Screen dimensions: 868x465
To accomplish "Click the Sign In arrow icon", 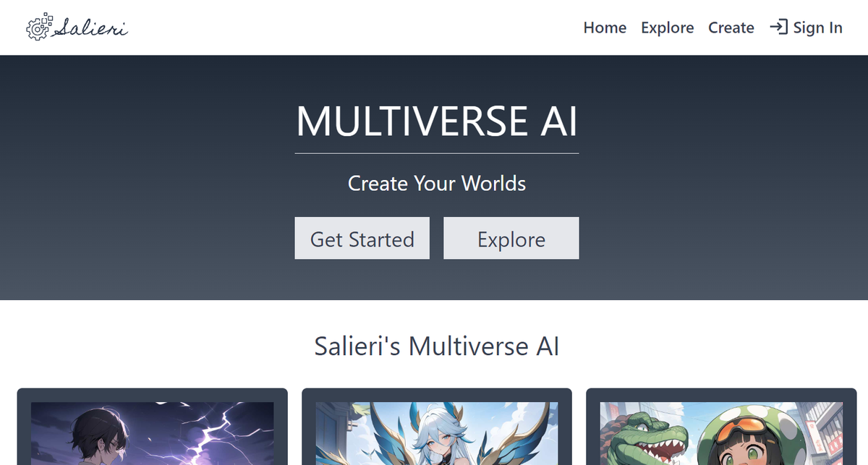I will (x=778, y=27).
